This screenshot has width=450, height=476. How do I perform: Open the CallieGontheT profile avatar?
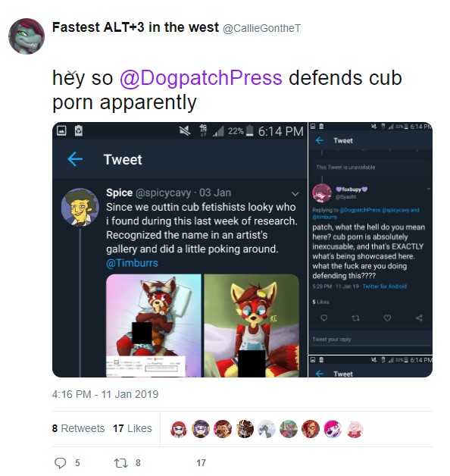tap(27, 36)
